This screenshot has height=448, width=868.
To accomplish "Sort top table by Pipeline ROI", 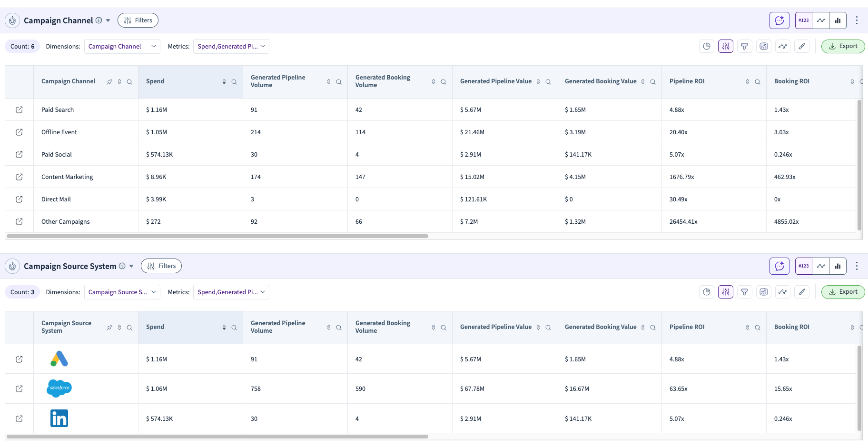I will (748, 82).
